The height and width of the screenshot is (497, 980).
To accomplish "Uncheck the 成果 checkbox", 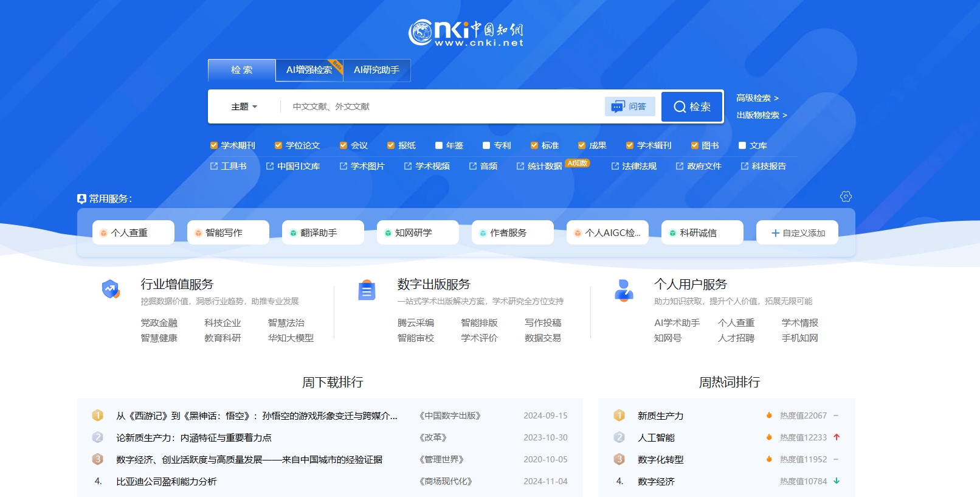I will pos(582,145).
